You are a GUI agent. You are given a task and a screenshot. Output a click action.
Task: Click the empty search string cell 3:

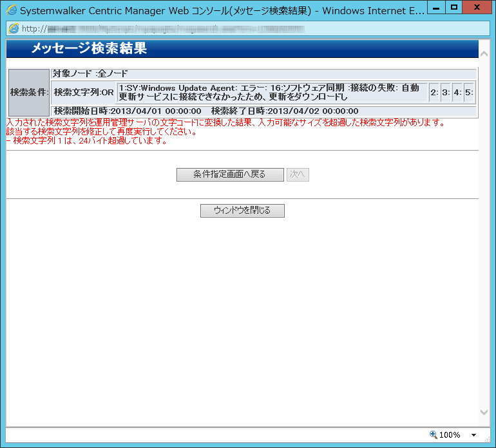[446, 92]
